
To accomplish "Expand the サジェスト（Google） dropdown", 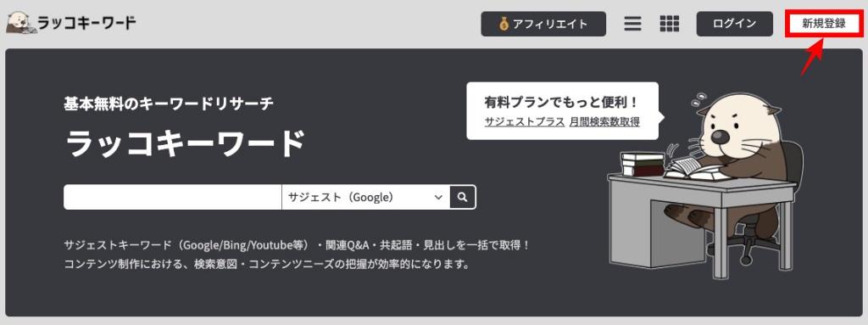I will [x=365, y=197].
